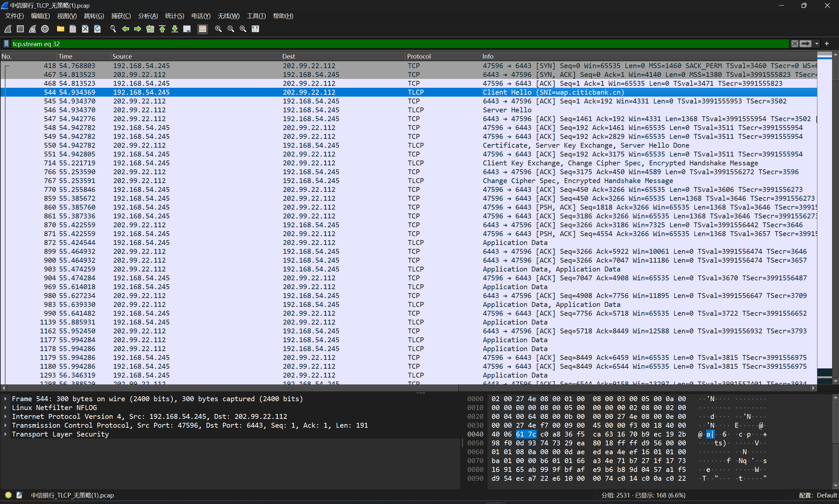Toggle packet list colorize rules button
Viewport: 839px width, 504px height.
click(x=203, y=29)
